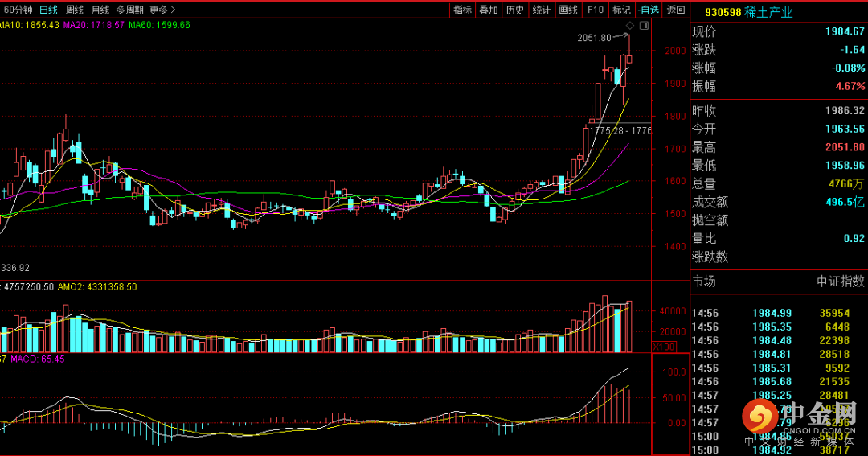Click tick price 1984.99

point(772,313)
